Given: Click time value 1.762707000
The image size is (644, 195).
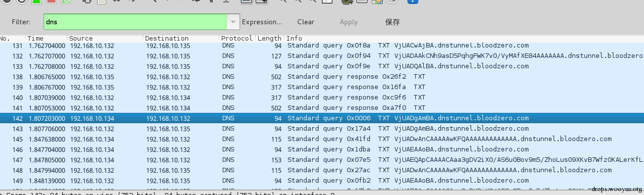Looking at the screenshot, I should (46, 56).
